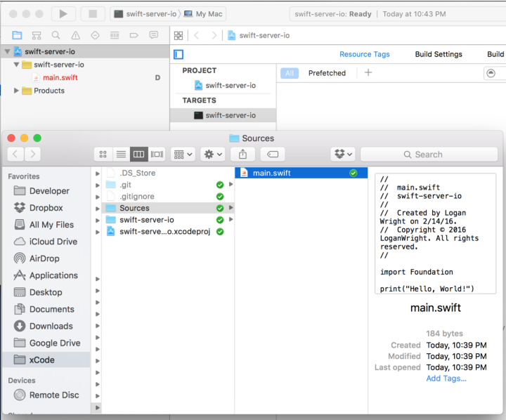The height and width of the screenshot is (420, 506).
Task: Collapse the swift-server-io group folder
Action: [16, 65]
